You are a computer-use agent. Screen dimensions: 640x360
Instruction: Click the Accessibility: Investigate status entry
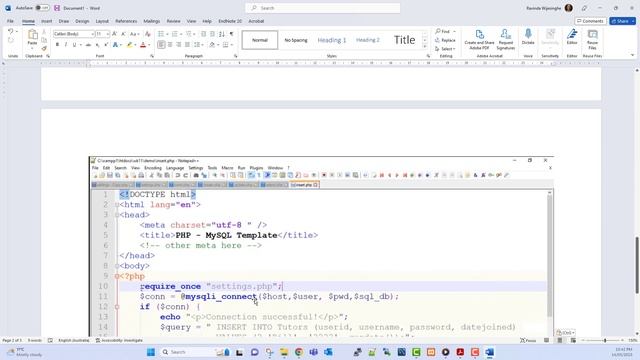click(119, 340)
